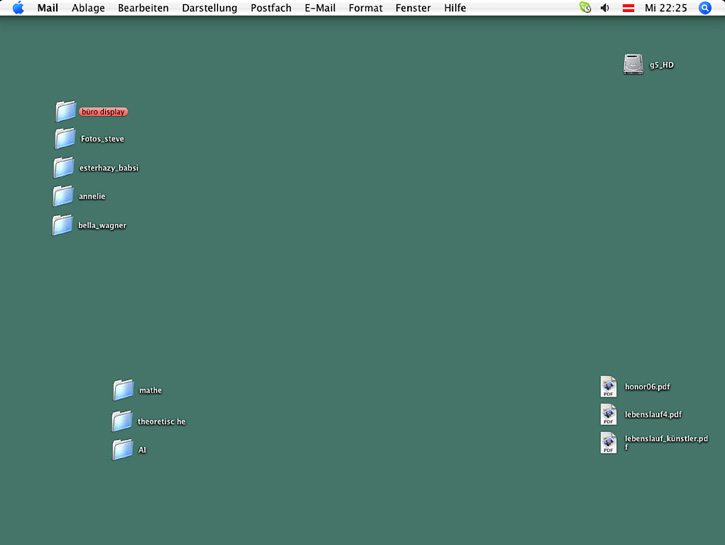725x545 pixels.
Task: Click the clock showing Mi 22:25
Action: [x=664, y=8]
